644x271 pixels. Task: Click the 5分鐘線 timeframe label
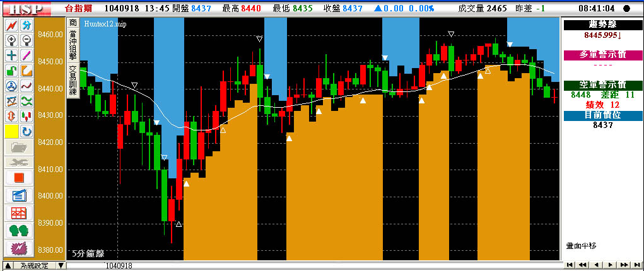click(x=88, y=254)
